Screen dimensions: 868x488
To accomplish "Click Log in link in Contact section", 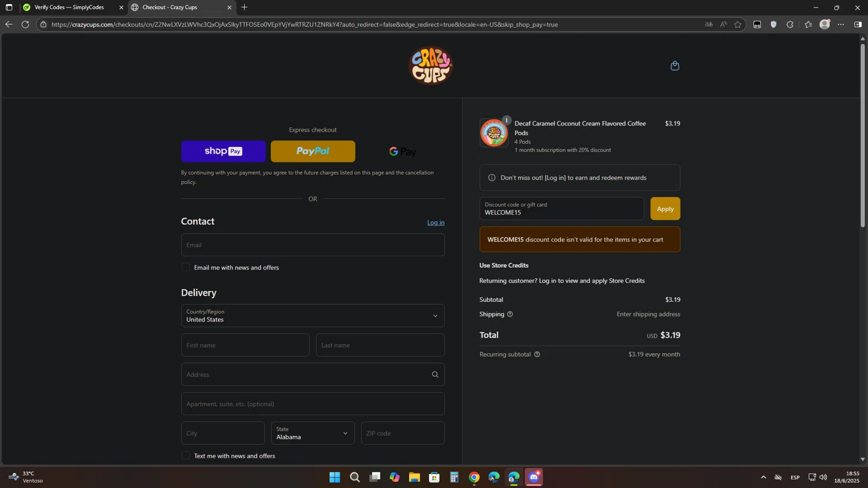I will click(x=436, y=223).
